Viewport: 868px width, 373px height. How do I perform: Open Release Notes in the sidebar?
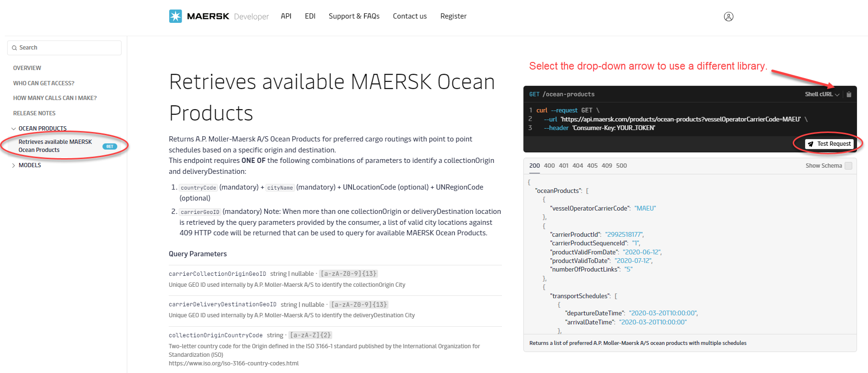(x=34, y=113)
